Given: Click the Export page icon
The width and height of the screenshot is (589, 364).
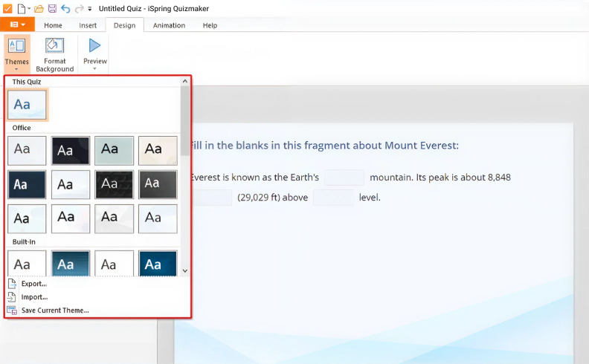Looking at the screenshot, I should (12, 284).
